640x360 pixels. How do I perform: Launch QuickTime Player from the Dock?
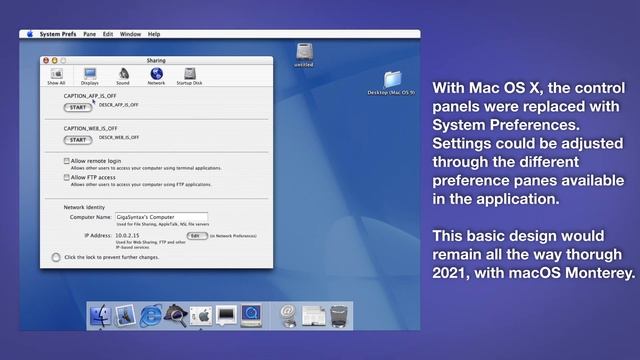click(251, 316)
